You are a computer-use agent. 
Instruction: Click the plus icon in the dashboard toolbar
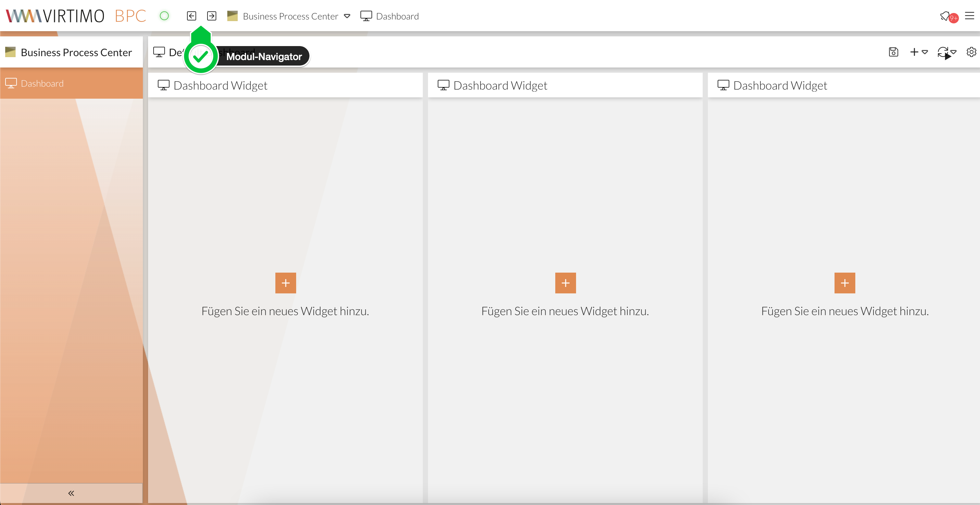tap(914, 52)
